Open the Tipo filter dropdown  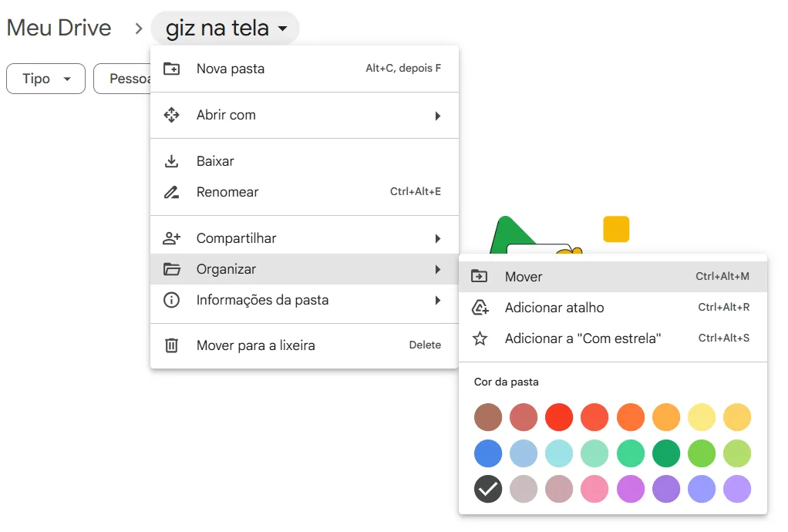[45, 78]
